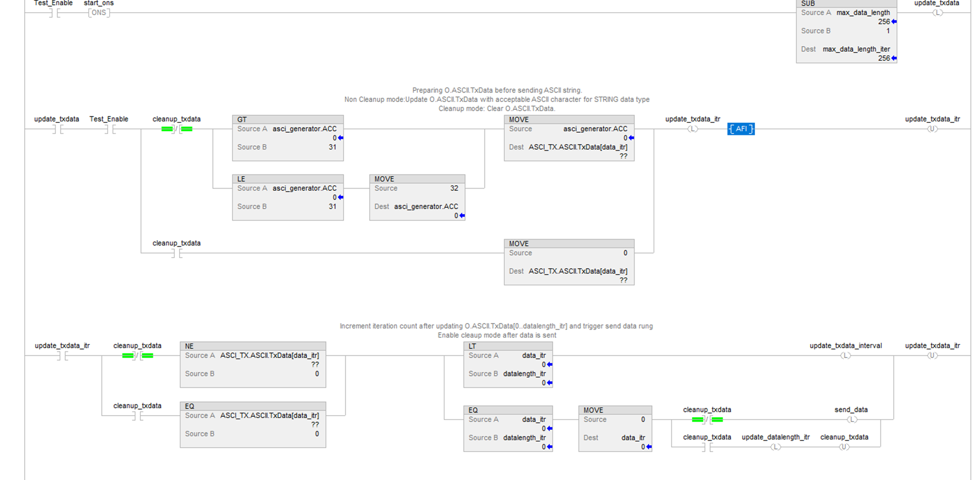980x480 pixels.
Task: Select the LT instruction block header
Action: (x=508, y=346)
